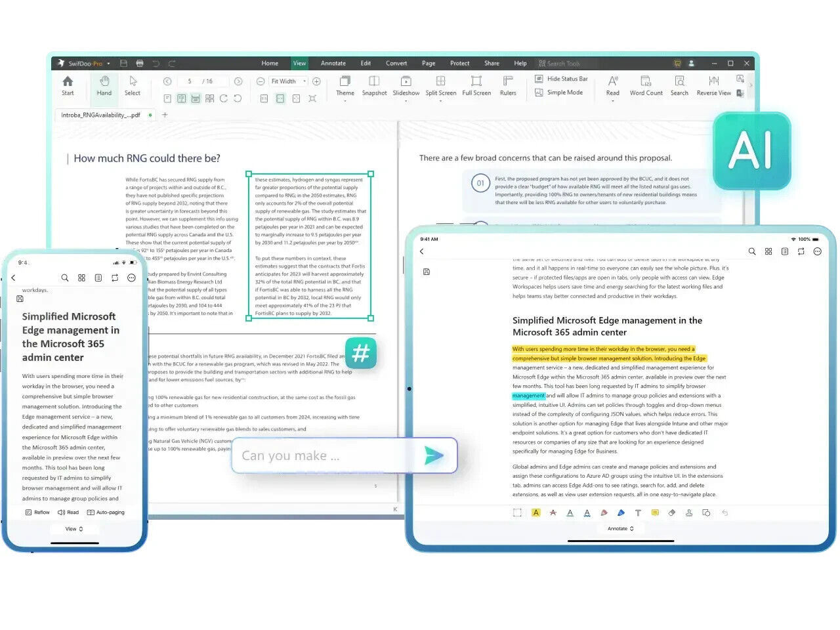840x630 pixels.
Task: Open the SwifDoo-Pro app menu arrow
Action: pyautogui.click(x=109, y=64)
